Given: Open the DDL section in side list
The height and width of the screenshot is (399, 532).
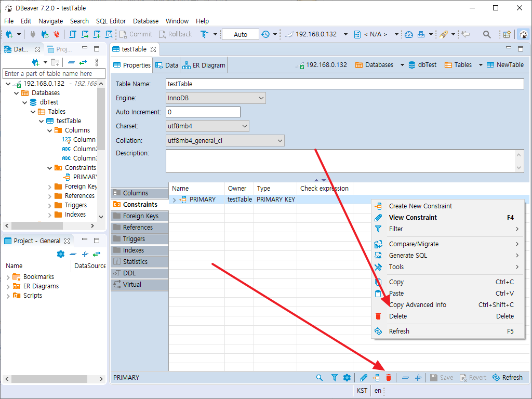Looking at the screenshot, I should click(x=139, y=273).
